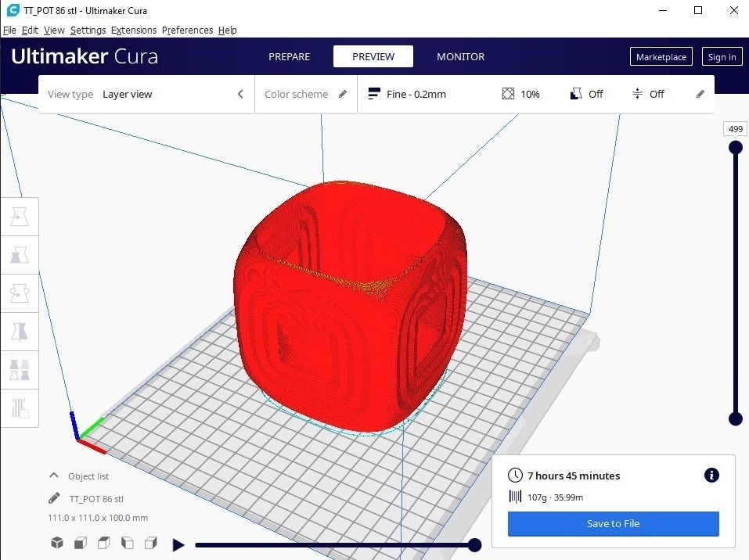Click the path simulation slider handle
749x560 pixels.
pos(474,544)
